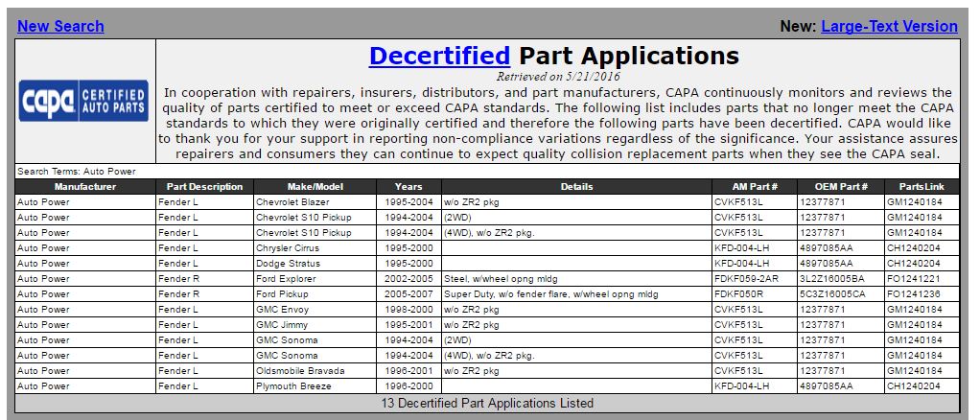Viewport: 980px width, 420px height.
Task: Click "13 Decertified Part Applications Listed" footer
Action: click(x=487, y=403)
